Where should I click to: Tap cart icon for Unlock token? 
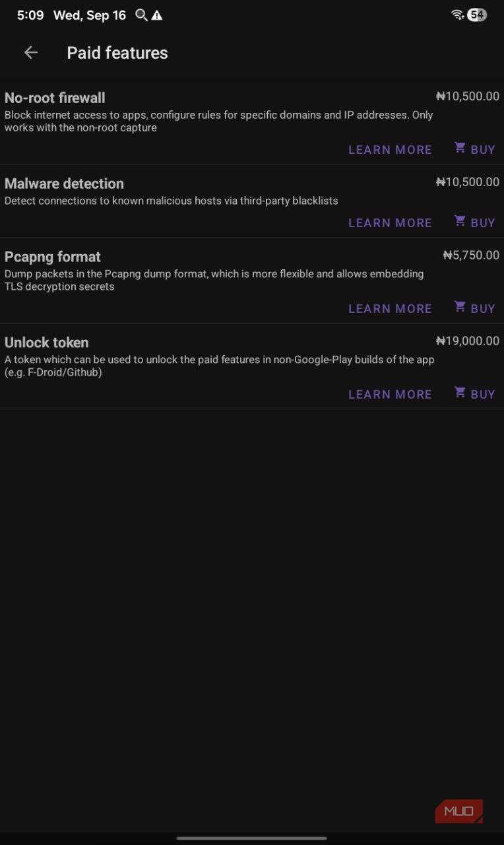[x=460, y=393]
